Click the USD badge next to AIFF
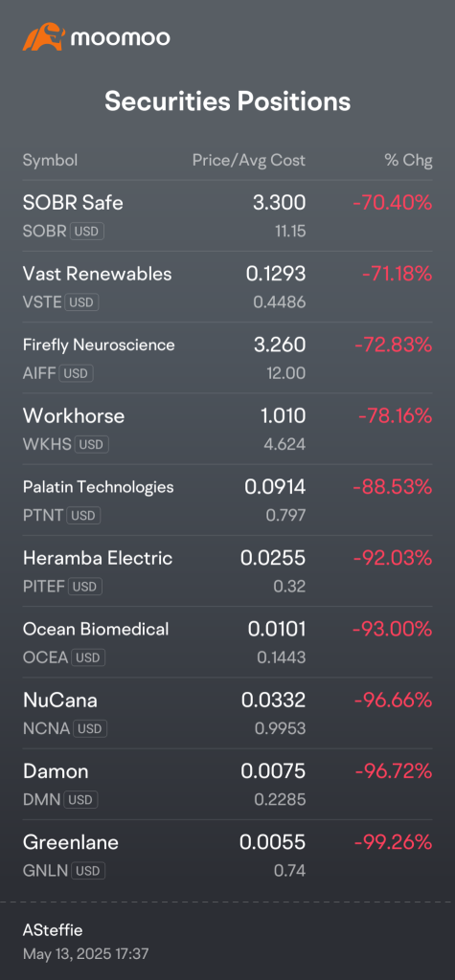Screen dimensions: 455x980 pyautogui.click(x=77, y=374)
